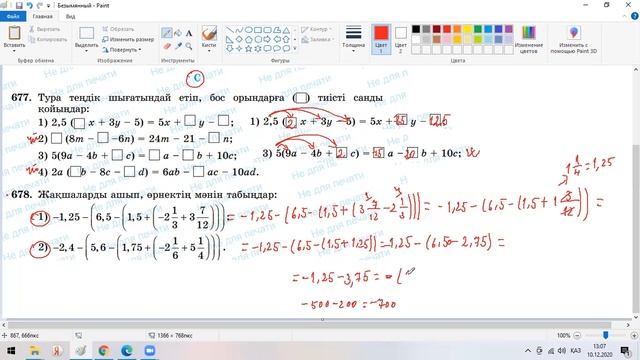
Task: Choose the Diamond shape
Action: (x=239, y=39)
